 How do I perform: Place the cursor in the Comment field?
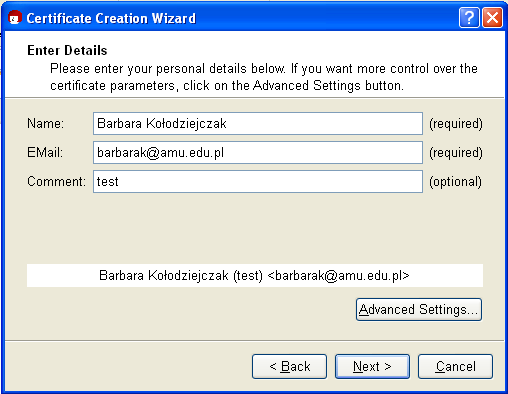coord(258,182)
